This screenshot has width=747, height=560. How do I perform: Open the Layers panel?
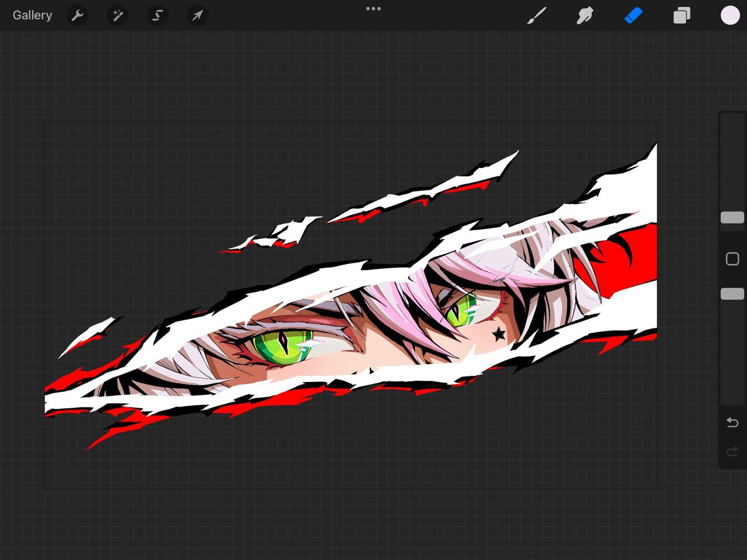click(682, 16)
